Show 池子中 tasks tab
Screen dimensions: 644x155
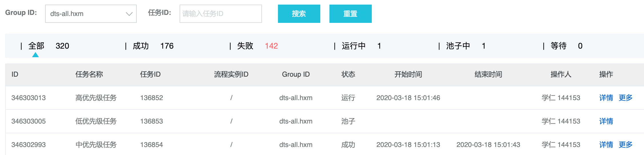[458, 46]
